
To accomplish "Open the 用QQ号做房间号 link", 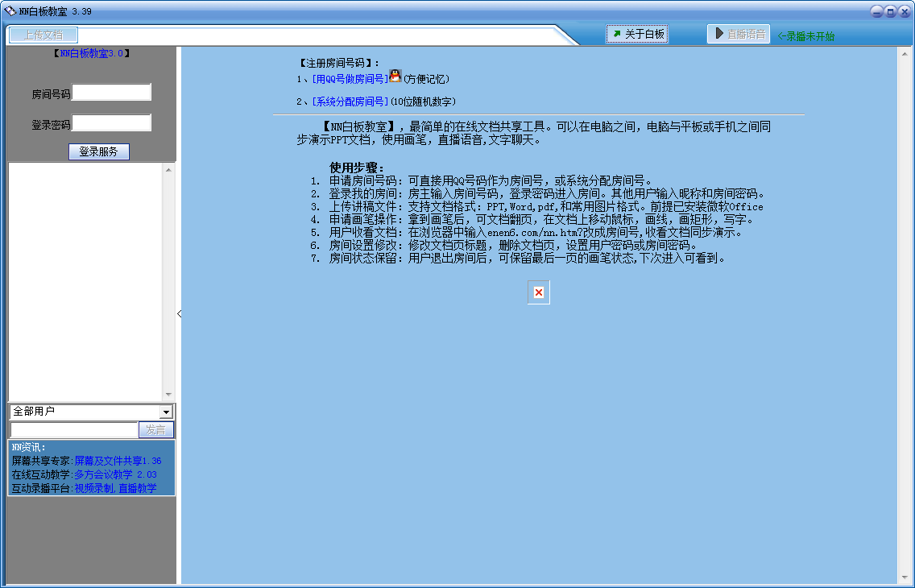I will (x=350, y=79).
